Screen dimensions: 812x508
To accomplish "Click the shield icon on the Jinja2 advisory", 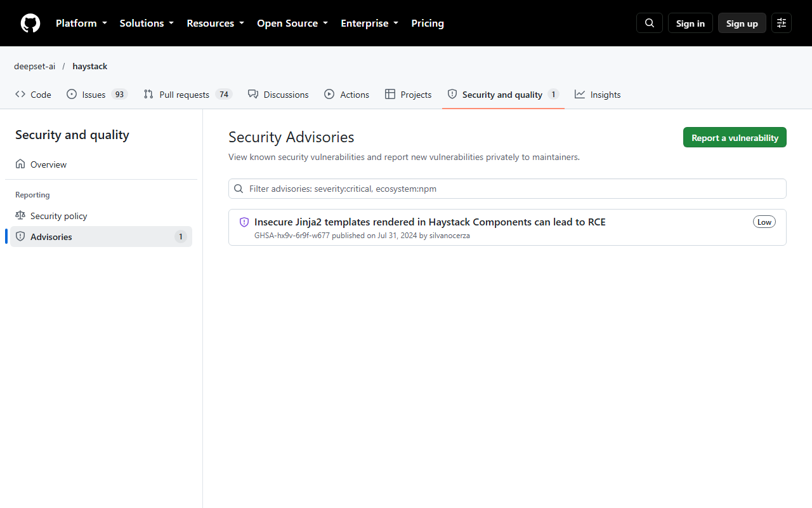I will [x=244, y=222].
